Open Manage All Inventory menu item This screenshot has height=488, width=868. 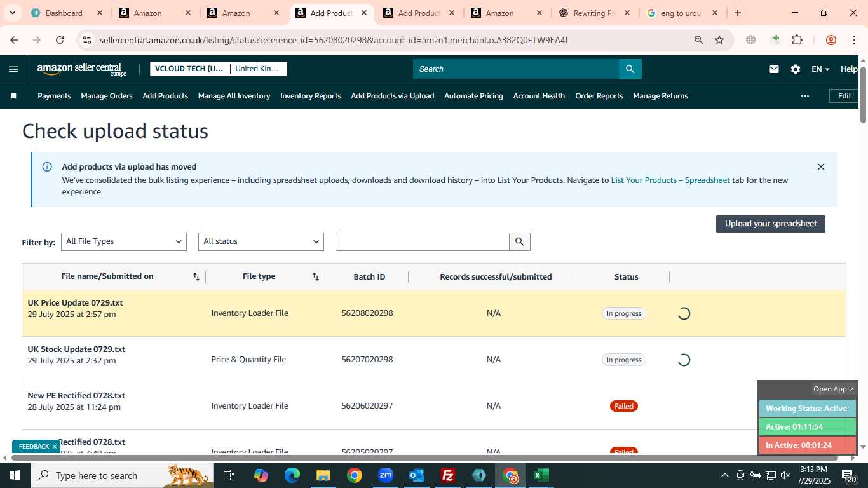(x=234, y=96)
